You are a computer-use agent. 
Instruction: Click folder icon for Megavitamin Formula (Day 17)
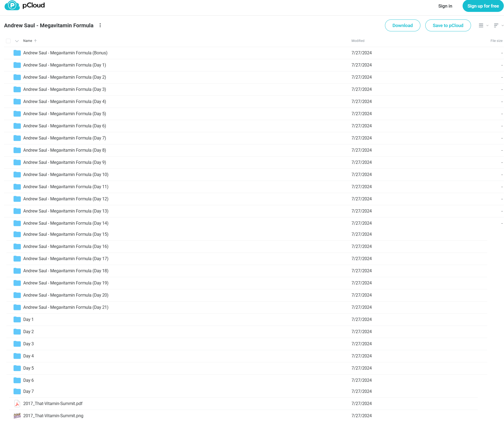click(17, 258)
